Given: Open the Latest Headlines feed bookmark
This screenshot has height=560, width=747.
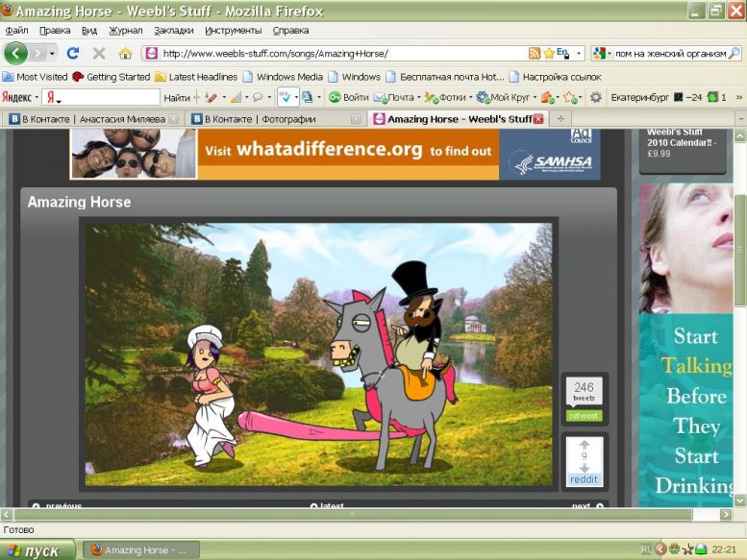Looking at the screenshot, I should (196, 77).
